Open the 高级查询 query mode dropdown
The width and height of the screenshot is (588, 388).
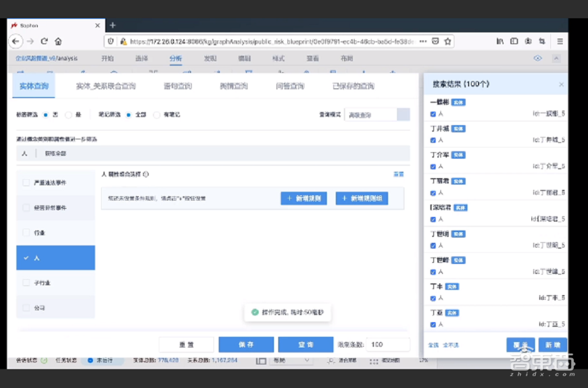[376, 115]
